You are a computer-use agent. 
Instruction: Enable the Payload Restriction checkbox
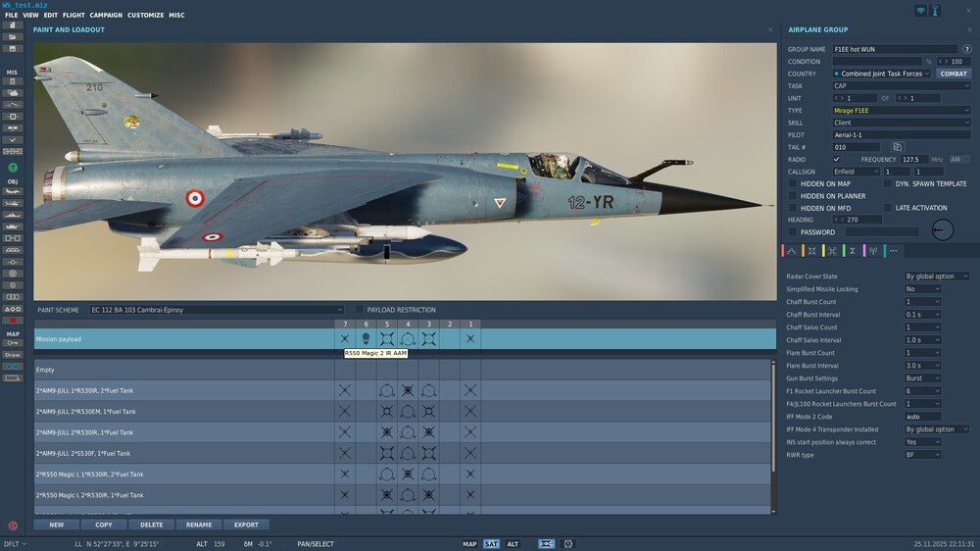pyautogui.click(x=360, y=310)
